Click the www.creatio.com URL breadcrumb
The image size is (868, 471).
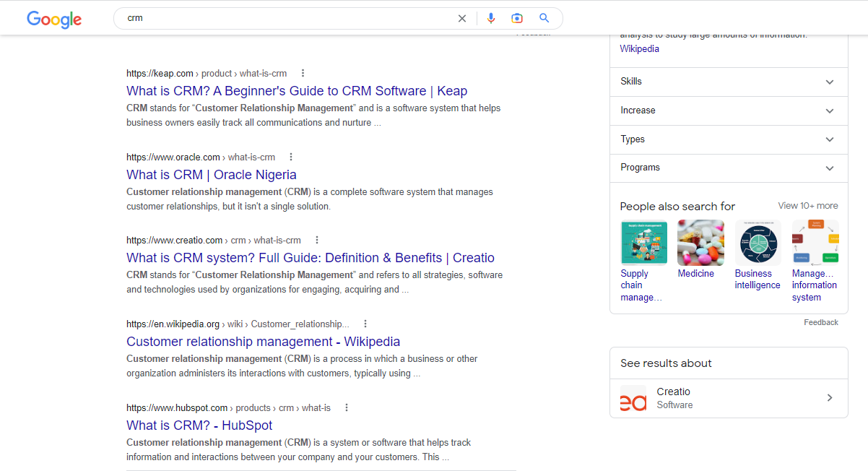214,241
